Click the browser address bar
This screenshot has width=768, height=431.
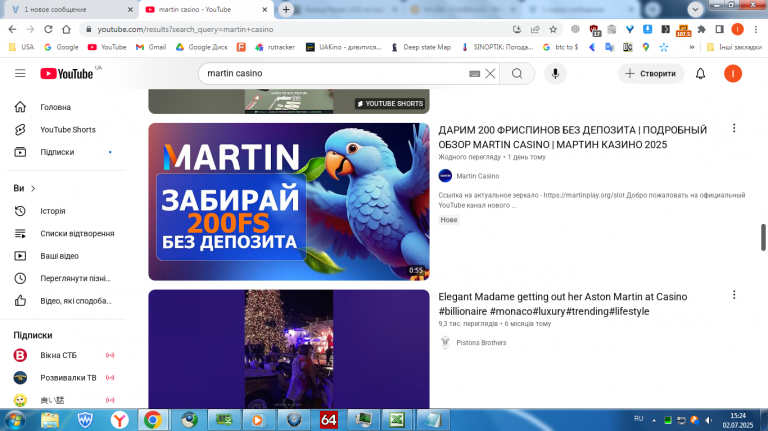(294, 29)
